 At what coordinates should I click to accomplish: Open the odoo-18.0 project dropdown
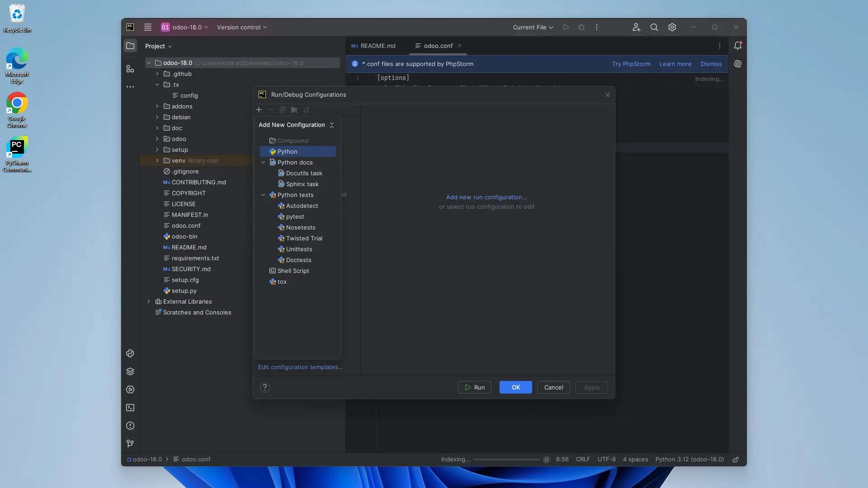click(x=184, y=27)
